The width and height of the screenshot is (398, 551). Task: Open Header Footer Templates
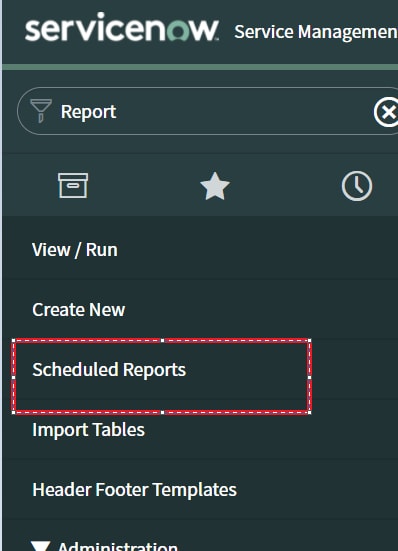pos(135,490)
